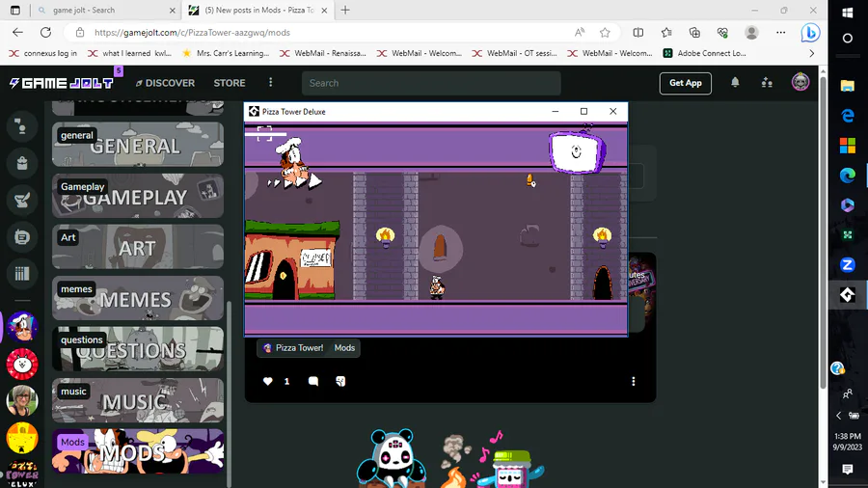Open the Adobe Connect bookmark

coord(705,53)
